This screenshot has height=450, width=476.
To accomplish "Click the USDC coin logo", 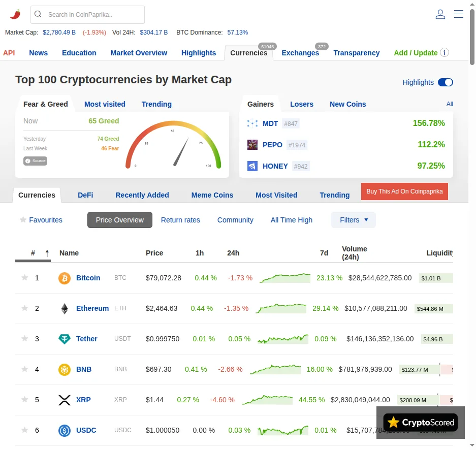I will tap(65, 431).
